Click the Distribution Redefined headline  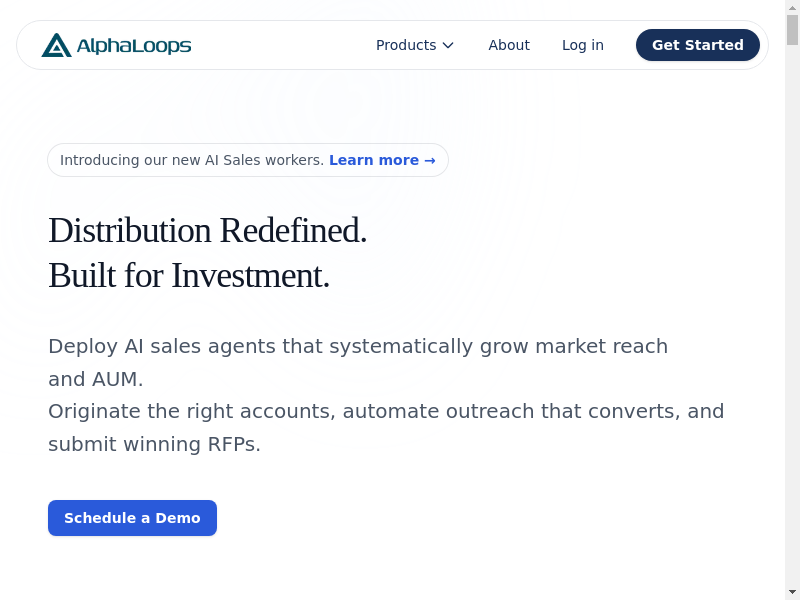click(208, 230)
